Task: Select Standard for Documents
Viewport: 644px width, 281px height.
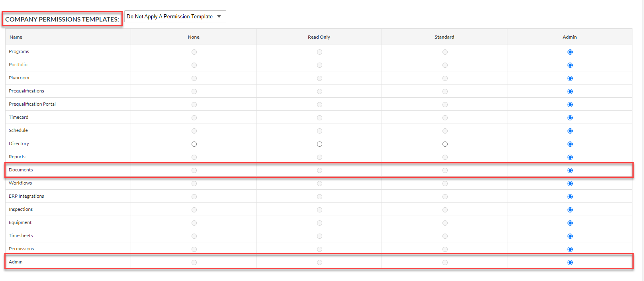Action: point(445,170)
